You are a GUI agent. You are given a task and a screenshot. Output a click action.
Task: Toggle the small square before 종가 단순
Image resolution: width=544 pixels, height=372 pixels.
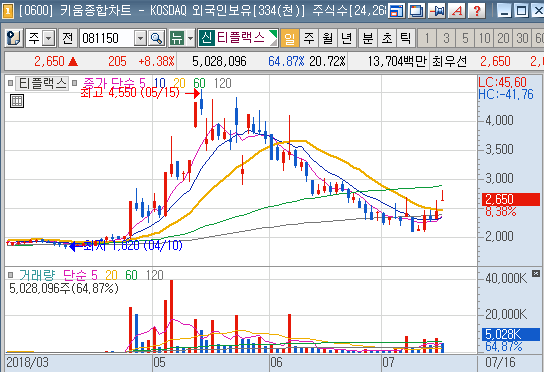tap(74, 83)
